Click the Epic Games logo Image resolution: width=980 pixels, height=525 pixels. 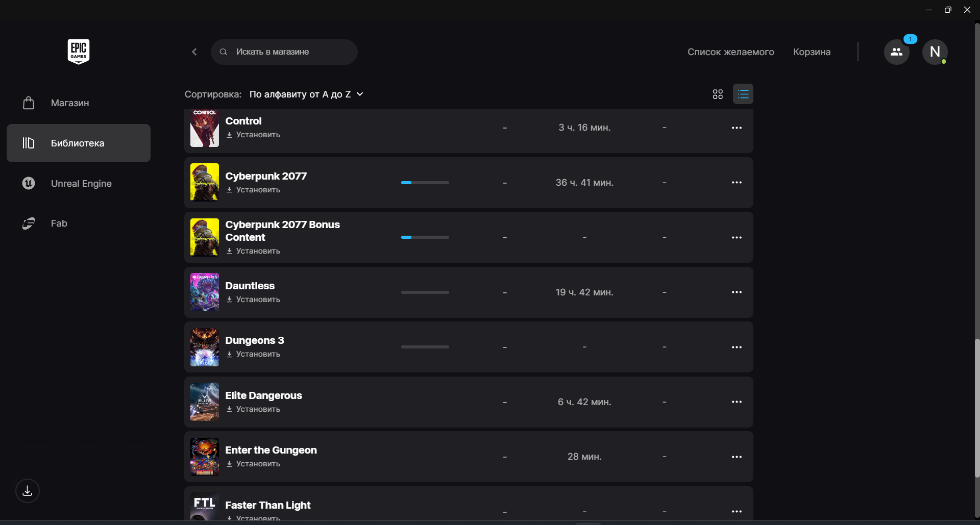click(79, 52)
